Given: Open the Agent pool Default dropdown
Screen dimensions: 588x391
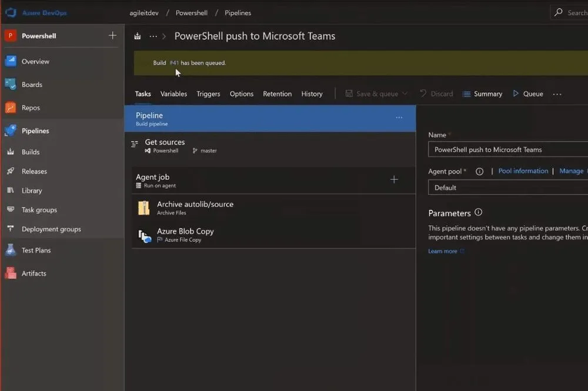Looking at the screenshot, I should (x=508, y=188).
